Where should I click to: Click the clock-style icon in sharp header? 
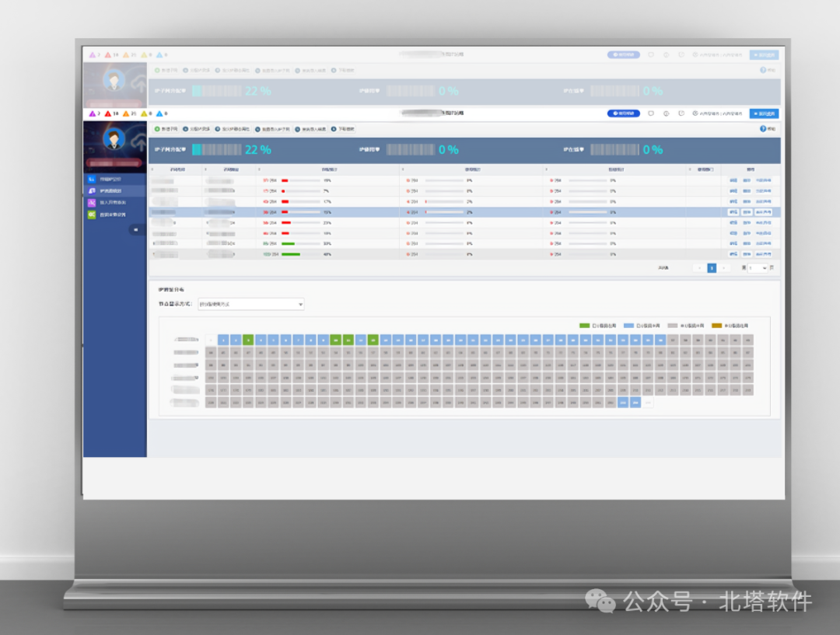(x=681, y=113)
